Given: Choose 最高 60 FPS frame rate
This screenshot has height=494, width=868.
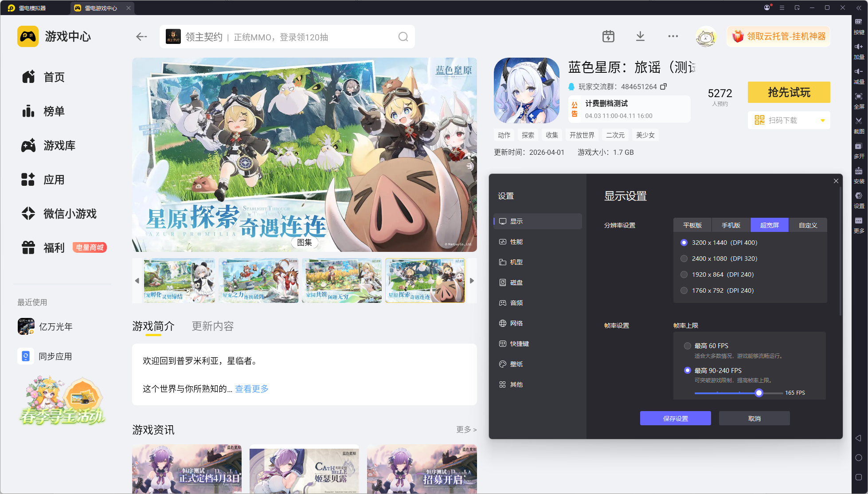Looking at the screenshot, I should click(688, 346).
